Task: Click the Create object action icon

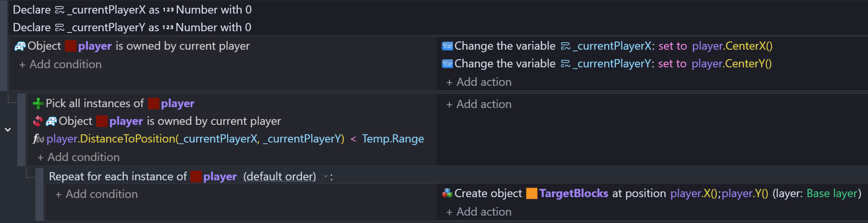Action: pyautogui.click(x=447, y=193)
